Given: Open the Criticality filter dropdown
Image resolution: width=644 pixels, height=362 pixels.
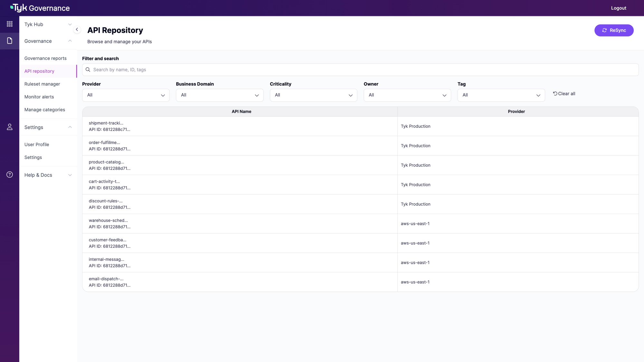Looking at the screenshot, I should (x=313, y=95).
